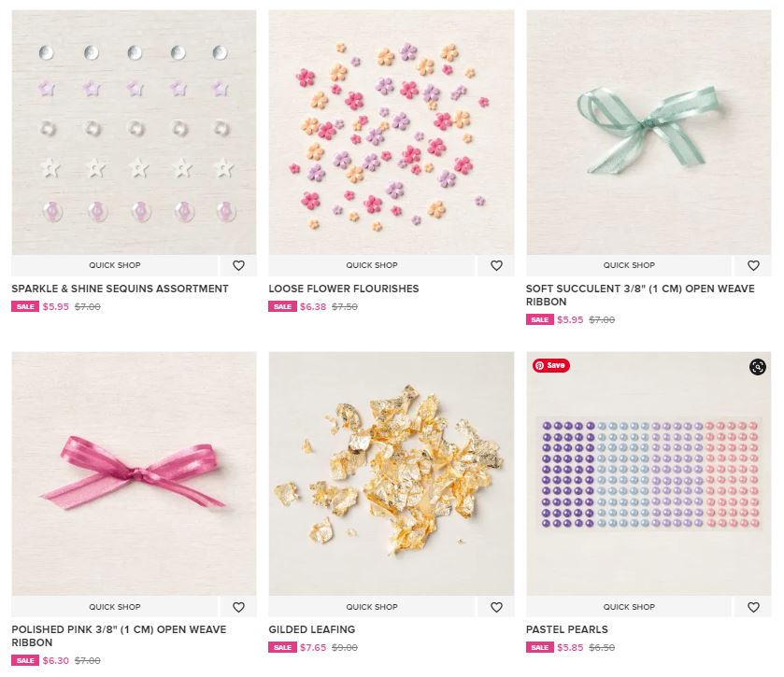Add Loose Flower Flourishes to wishlist heart

click(x=496, y=266)
